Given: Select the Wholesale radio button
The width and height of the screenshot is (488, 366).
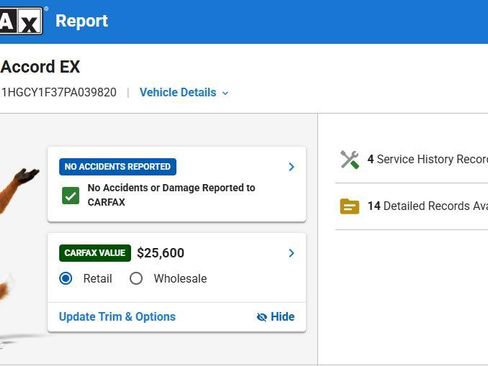Looking at the screenshot, I should tap(136, 278).
